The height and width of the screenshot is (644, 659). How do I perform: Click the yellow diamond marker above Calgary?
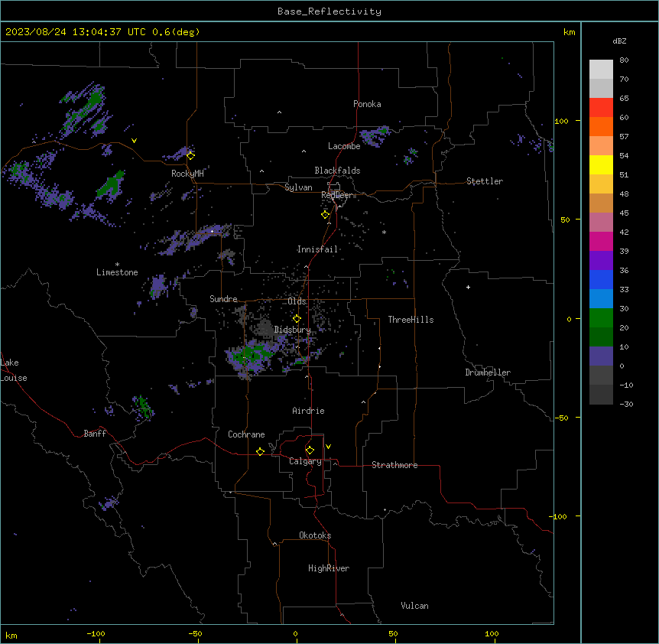310,450
